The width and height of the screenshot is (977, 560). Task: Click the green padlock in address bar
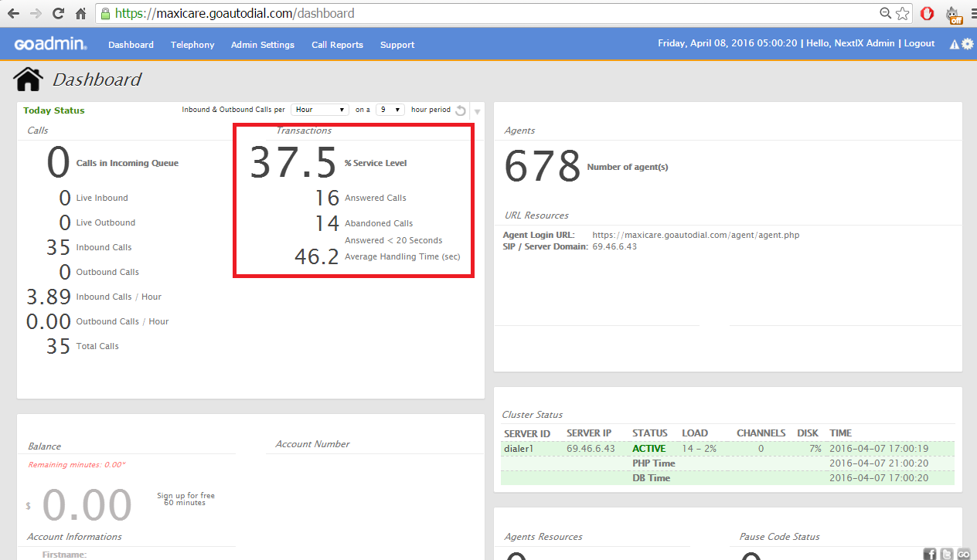106,13
